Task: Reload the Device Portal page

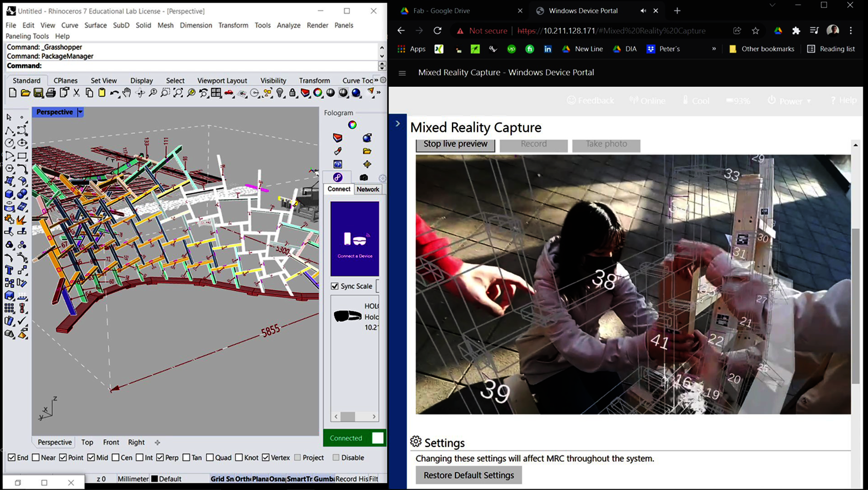Action: [x=437, y=30]
